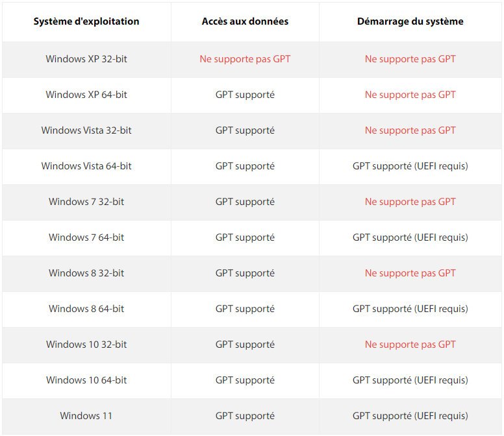Click the Windows Vista 64-bit row label
This screenshot has width=504, height=436.
tap(86, 166)
